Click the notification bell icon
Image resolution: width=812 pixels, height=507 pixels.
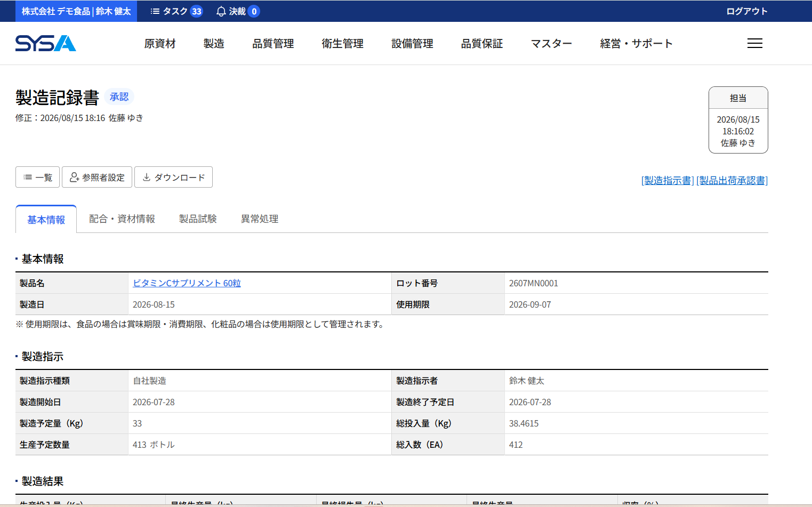point(221,11)
